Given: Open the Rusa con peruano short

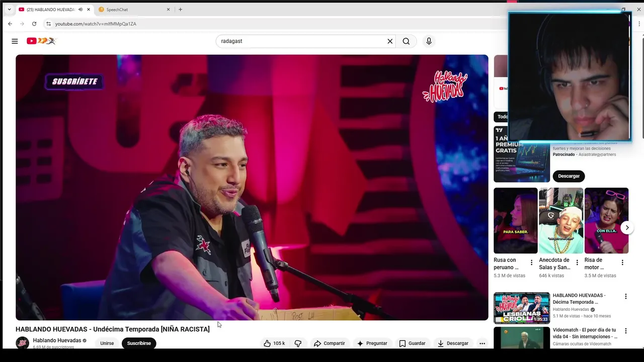Looking at the screenshot, I should coord(515,221).
